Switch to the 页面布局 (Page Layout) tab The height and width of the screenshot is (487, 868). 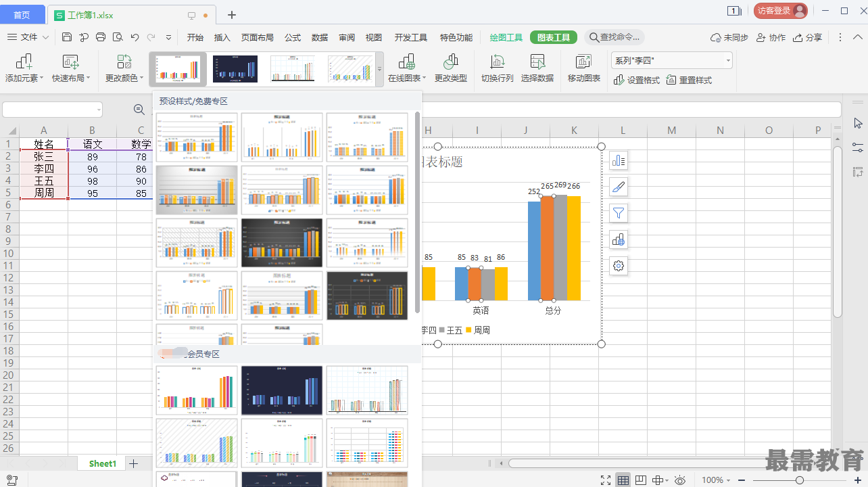(x=258, y=37)
